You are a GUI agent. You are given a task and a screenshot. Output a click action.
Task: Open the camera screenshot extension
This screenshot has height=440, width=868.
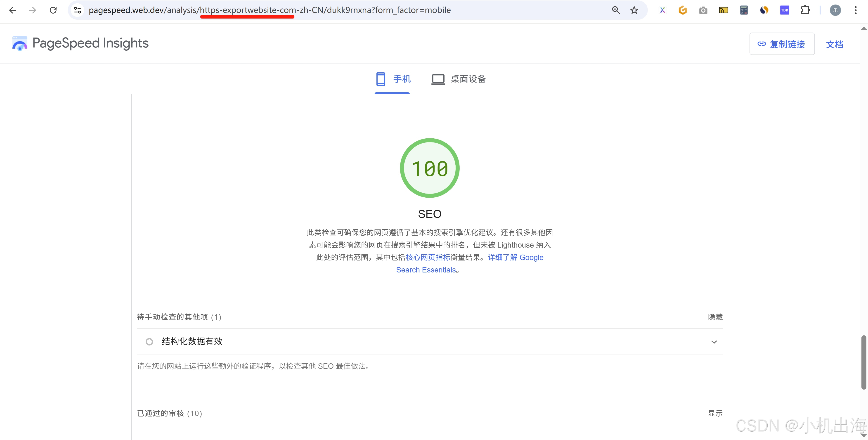(x=703, y=10)
